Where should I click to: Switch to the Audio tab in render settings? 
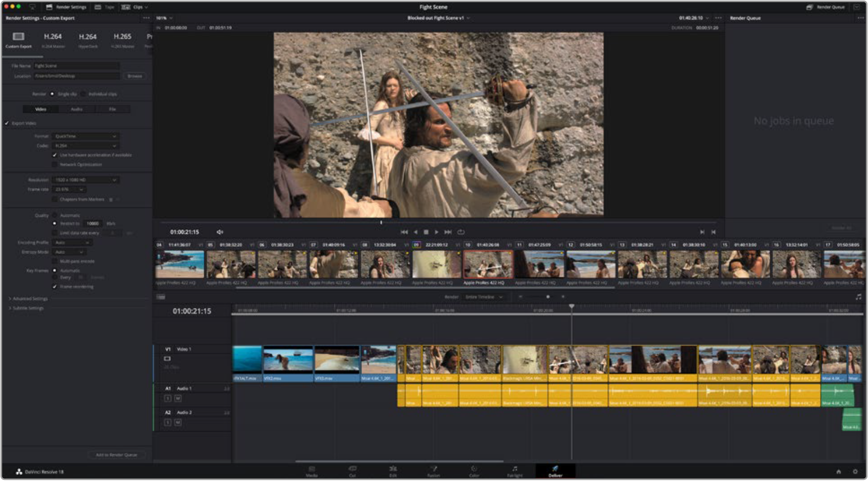pyautogui.click(x=76, y=109)
